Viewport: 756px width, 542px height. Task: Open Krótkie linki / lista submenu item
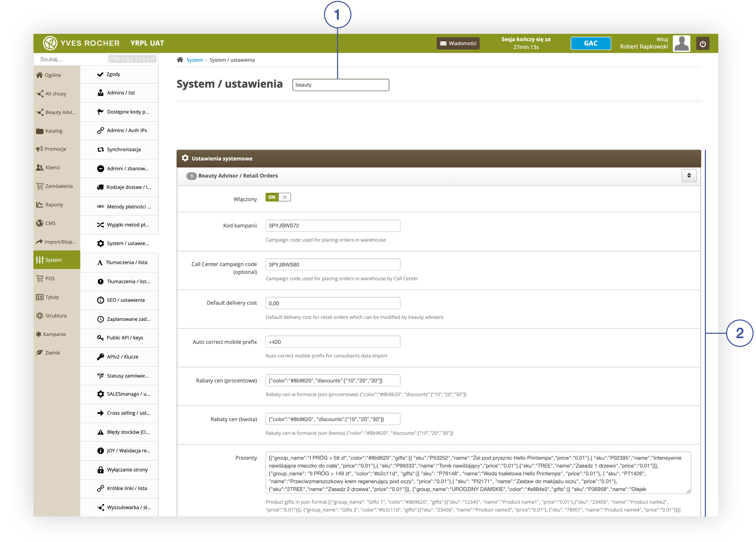(119, 488)
